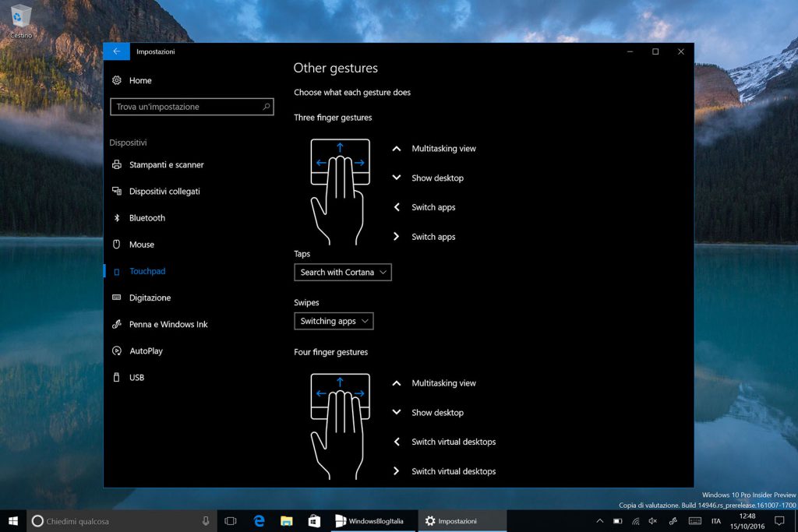
Task: Open Stampanti e scanner settings
Action: click(x=167, y=164)
